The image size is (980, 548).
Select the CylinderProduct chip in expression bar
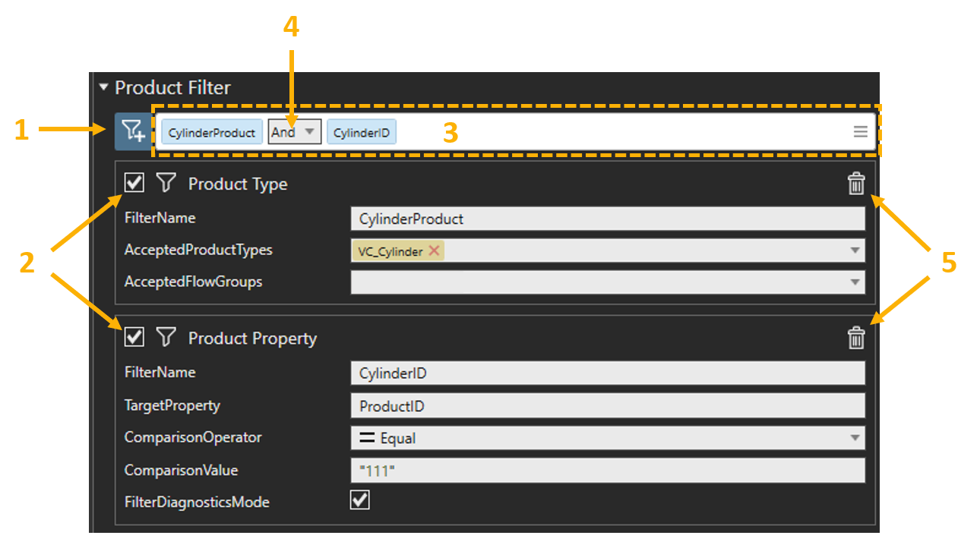click(x=211, y=133)
